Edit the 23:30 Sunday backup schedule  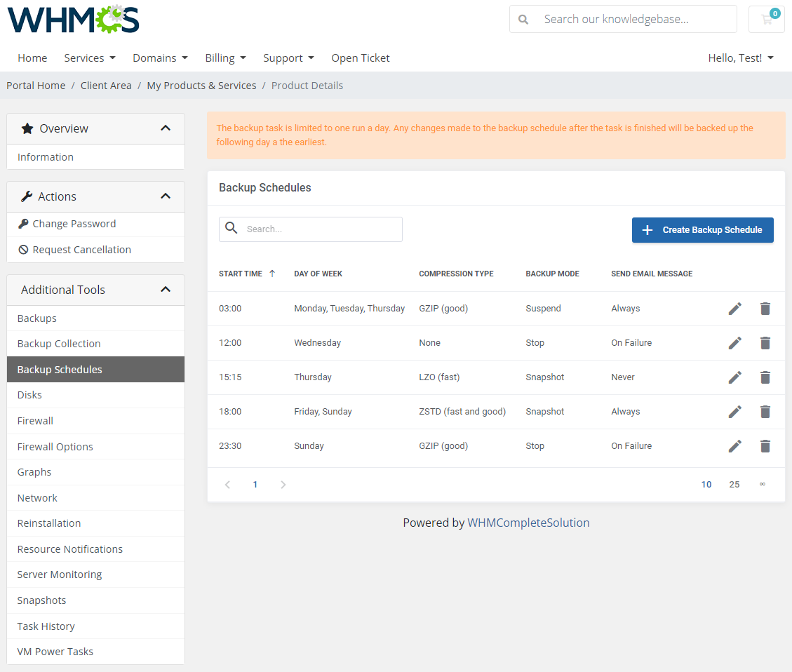(x=735, y=446)
